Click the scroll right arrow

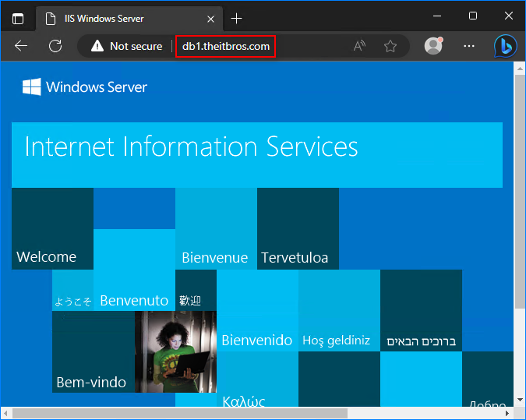[x=507, y=413]
